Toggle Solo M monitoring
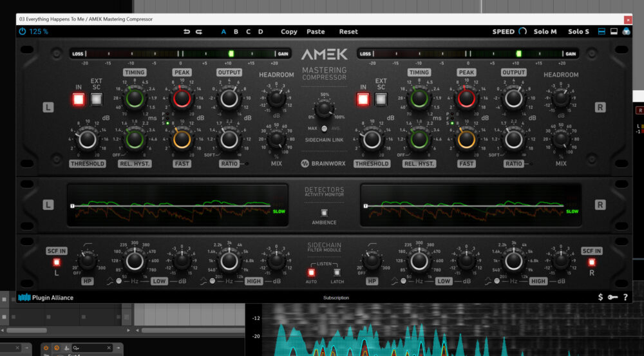Image resolution: width=644 pixels, height=356 pixels. [x=545, y=32]
